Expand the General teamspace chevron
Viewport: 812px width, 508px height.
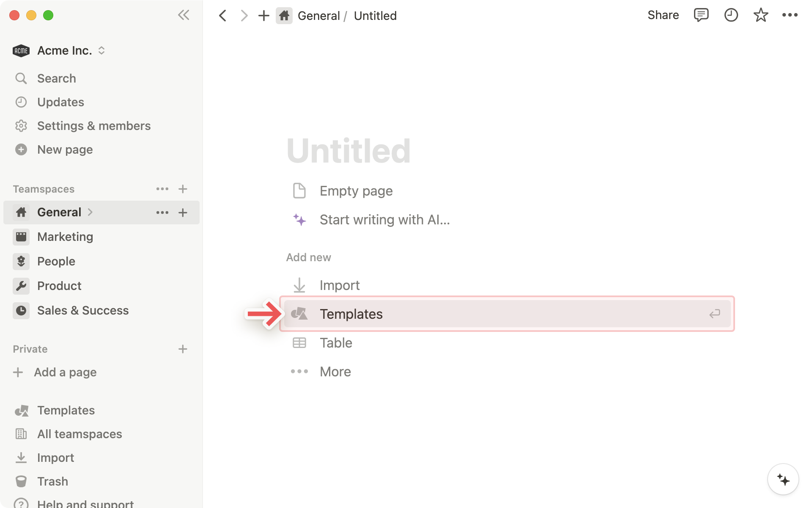coord(90,212)
